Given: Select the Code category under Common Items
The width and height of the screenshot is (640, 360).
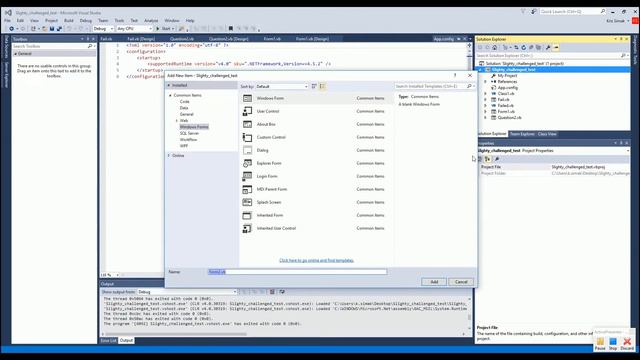Looking at the screenshot, I should (x=184, y=102).
